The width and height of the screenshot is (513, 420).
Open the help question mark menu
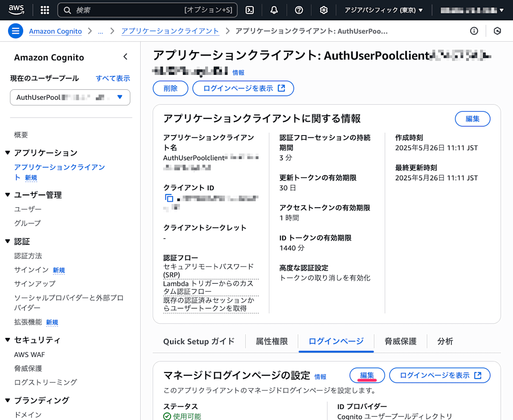[x=299, y=10]
